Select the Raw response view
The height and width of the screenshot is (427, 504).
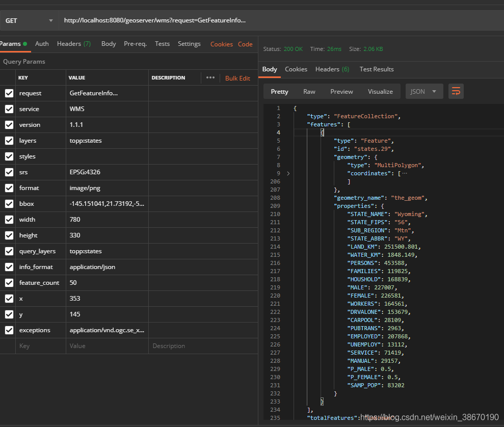(309, 92)
